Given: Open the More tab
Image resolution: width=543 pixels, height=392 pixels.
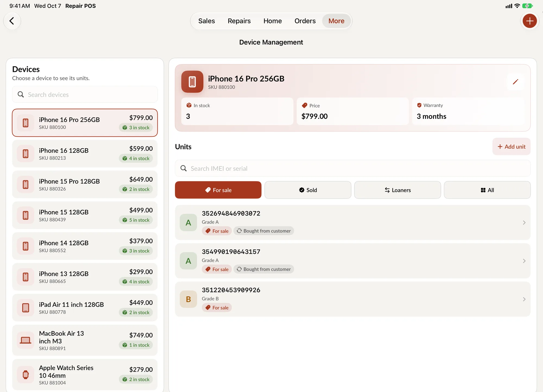Looking at the screenshot, I should [x=336, y=21].
